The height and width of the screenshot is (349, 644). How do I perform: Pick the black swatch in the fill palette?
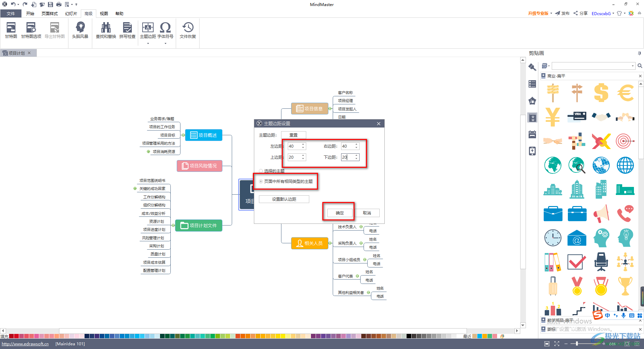click(409, 336)
